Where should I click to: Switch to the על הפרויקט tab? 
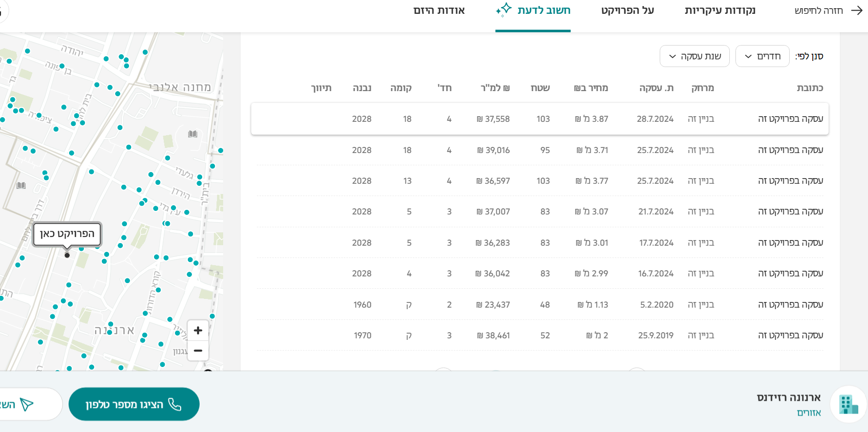coord(627,11)
